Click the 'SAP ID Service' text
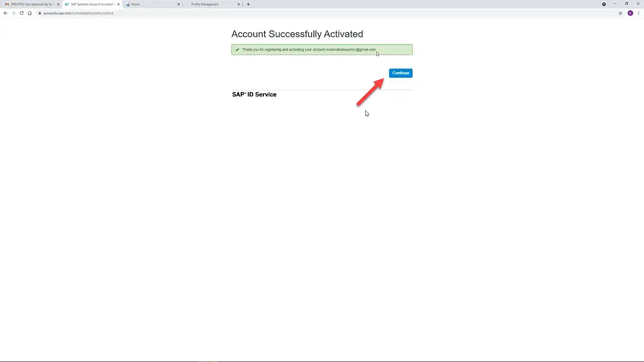Viewport: 644px width, 362px height. 254,95
